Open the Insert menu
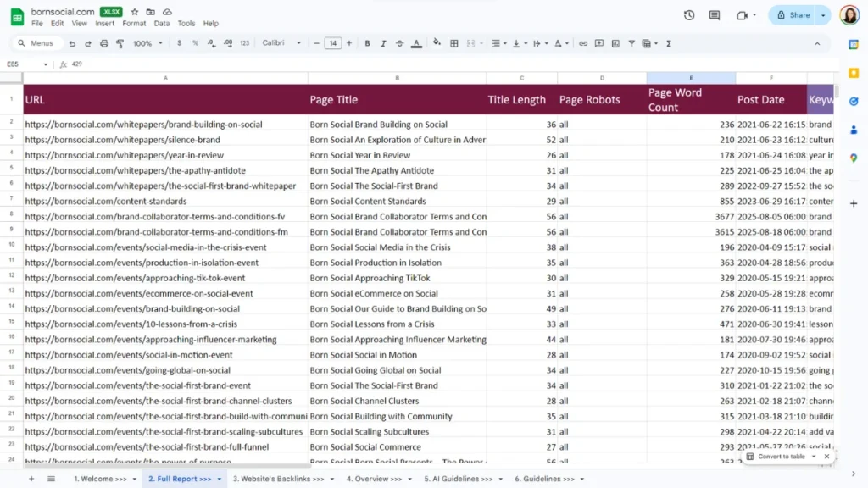 tap(105, 24)
